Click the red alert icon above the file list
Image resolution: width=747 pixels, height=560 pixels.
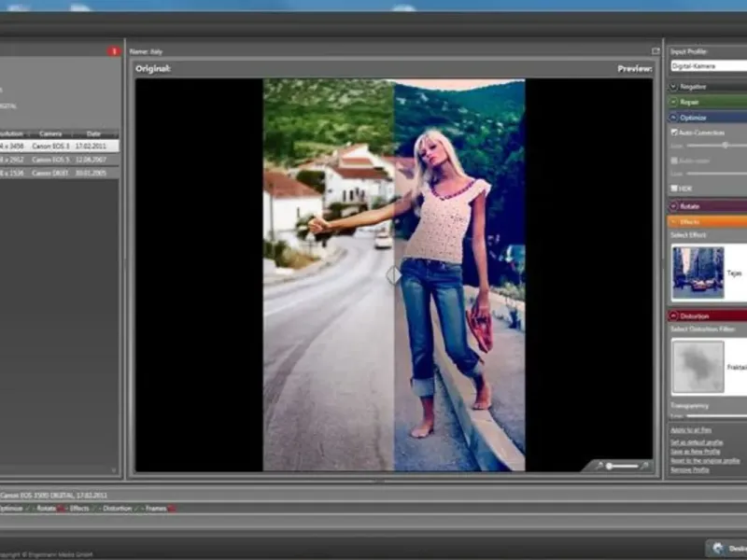point(113,51)
